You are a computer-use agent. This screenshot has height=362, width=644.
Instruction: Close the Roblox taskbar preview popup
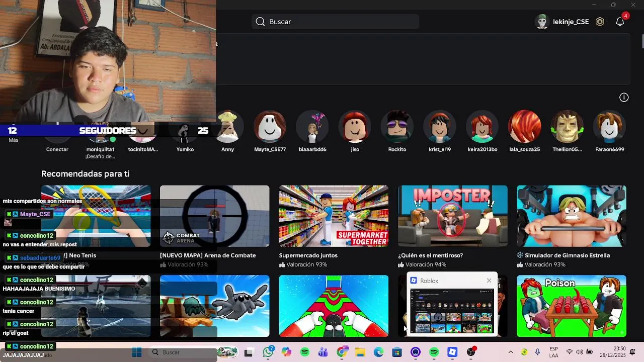tap(489, 281)
